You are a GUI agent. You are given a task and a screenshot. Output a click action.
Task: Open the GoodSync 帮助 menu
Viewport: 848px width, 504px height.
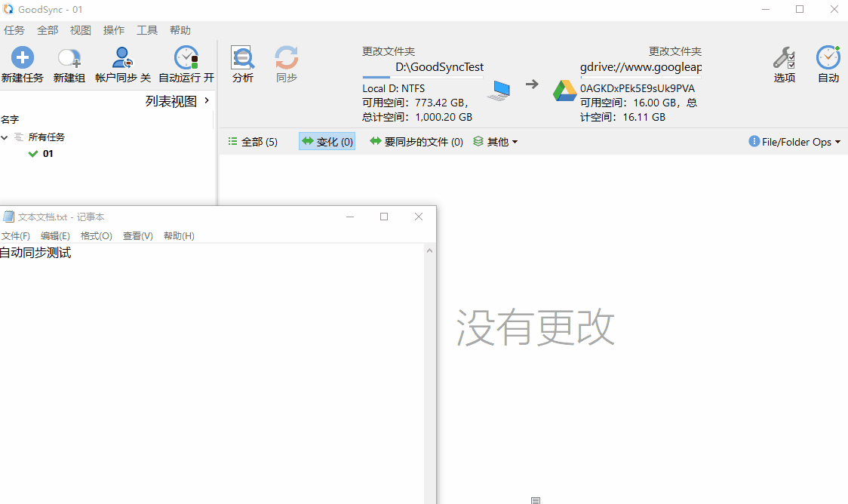(x=180, y=30)
